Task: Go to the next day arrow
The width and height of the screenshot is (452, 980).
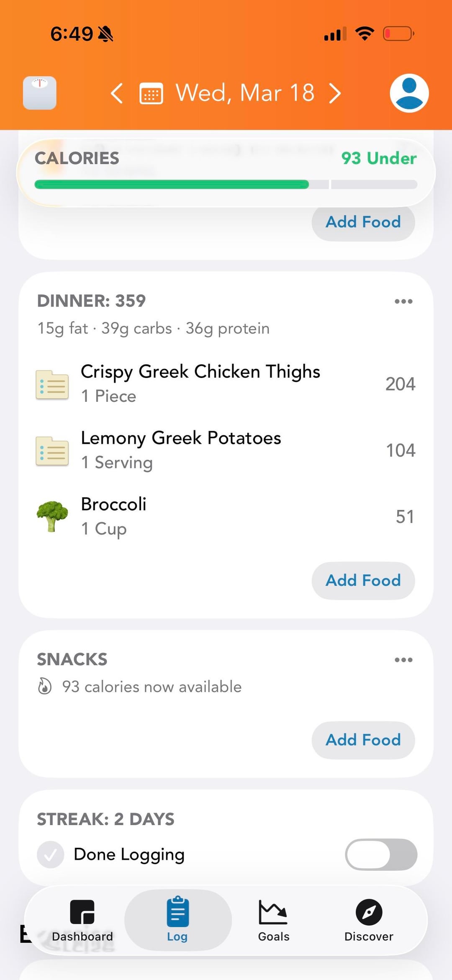Action: click(x=335, y=93)
